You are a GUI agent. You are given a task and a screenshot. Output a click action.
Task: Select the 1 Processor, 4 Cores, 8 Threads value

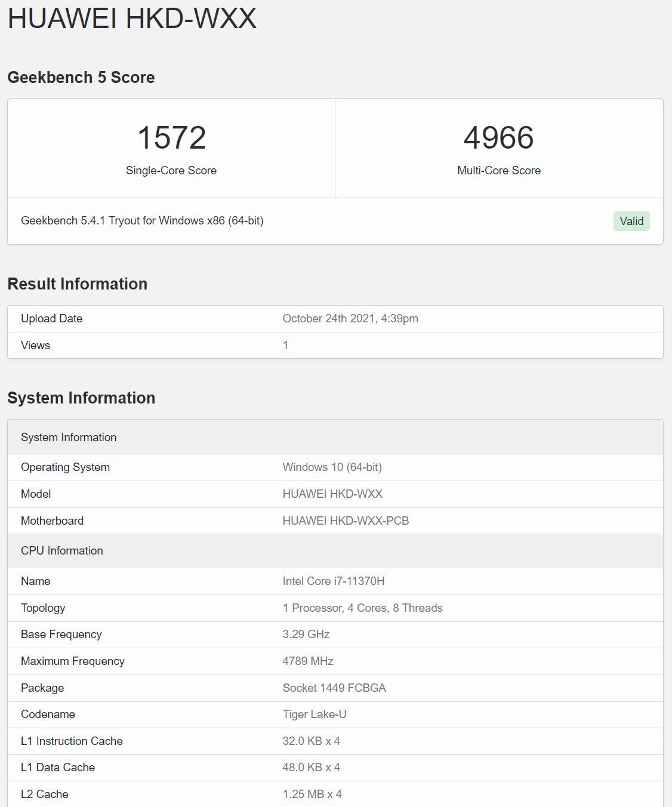coord(363,608)
